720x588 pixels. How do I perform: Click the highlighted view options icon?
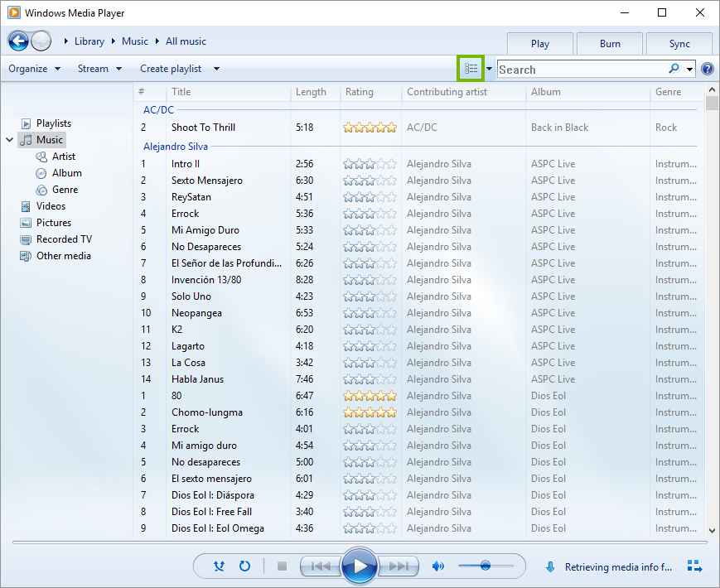coord(470,69)
